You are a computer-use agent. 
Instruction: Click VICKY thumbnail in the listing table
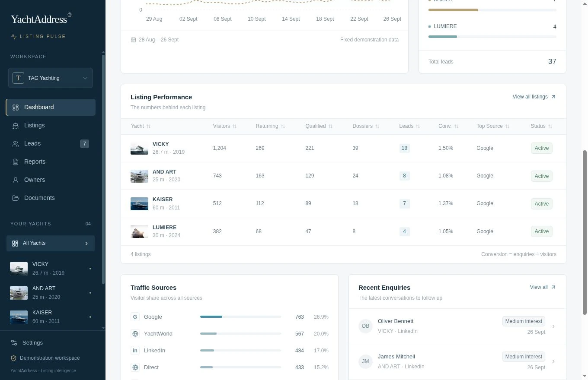point(139,148)
